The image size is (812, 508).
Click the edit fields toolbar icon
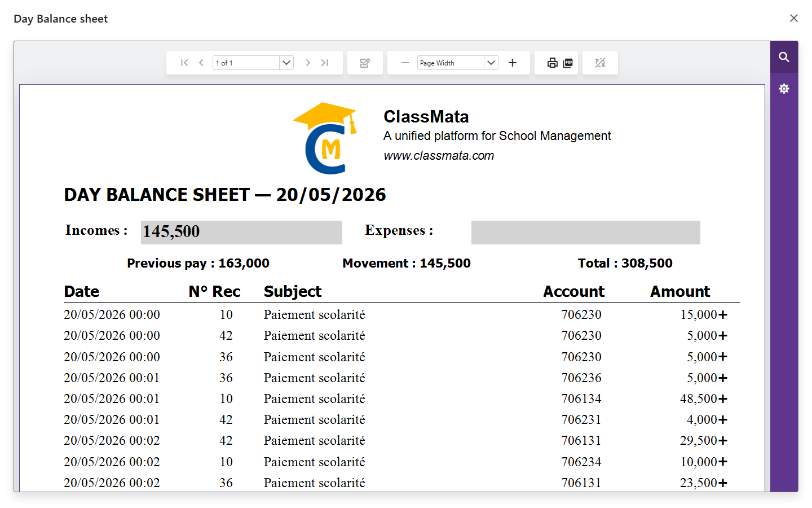[x=365, y=63]
